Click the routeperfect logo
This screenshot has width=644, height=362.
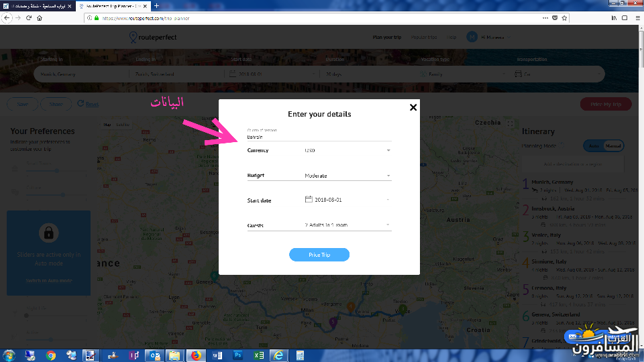[x=153, y=37]
